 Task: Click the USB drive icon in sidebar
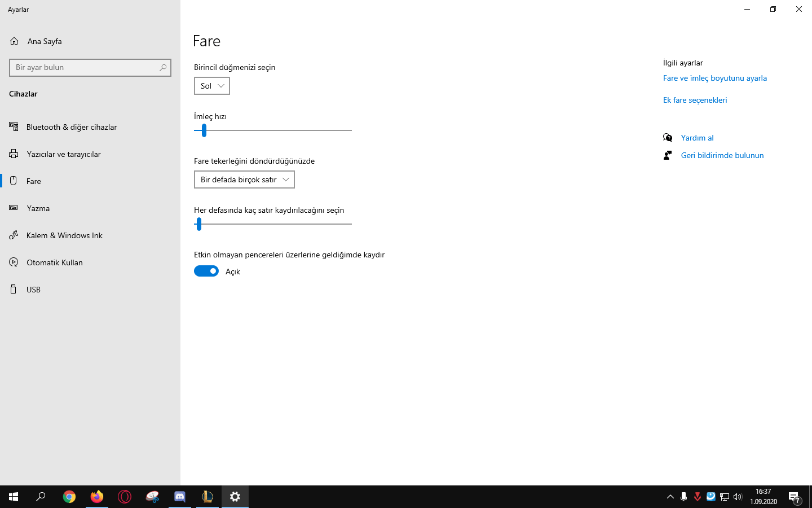pyautogui.click(x=14, y=289)
